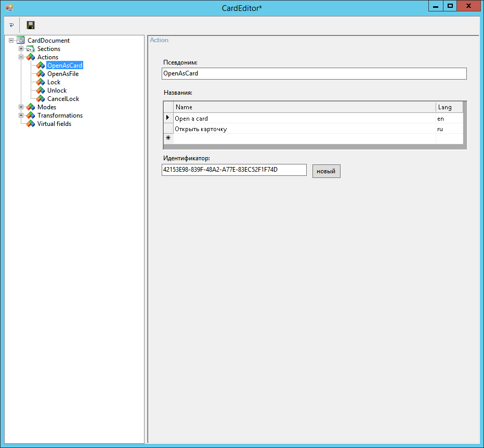
Task: Select the Lock action in tree
Action: 54,82
